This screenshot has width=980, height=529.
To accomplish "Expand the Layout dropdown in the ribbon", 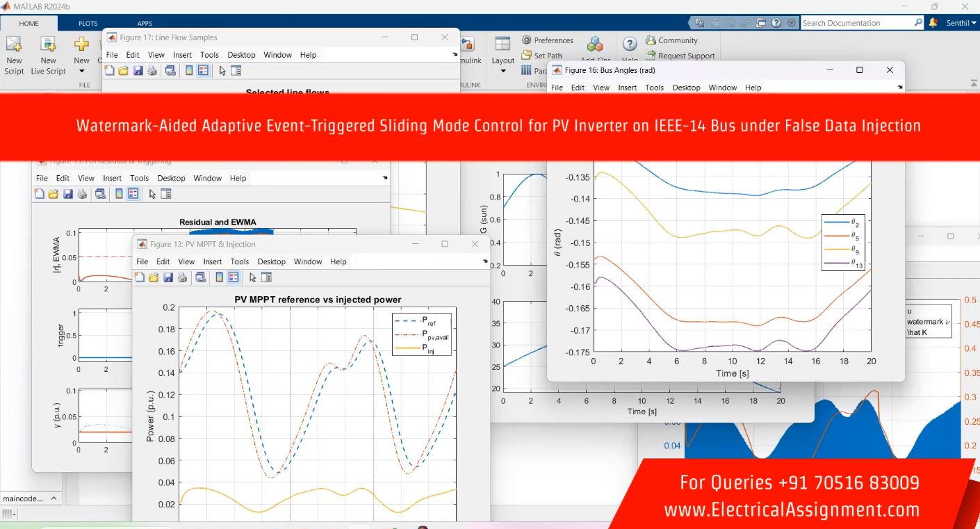I will [503, 71].
